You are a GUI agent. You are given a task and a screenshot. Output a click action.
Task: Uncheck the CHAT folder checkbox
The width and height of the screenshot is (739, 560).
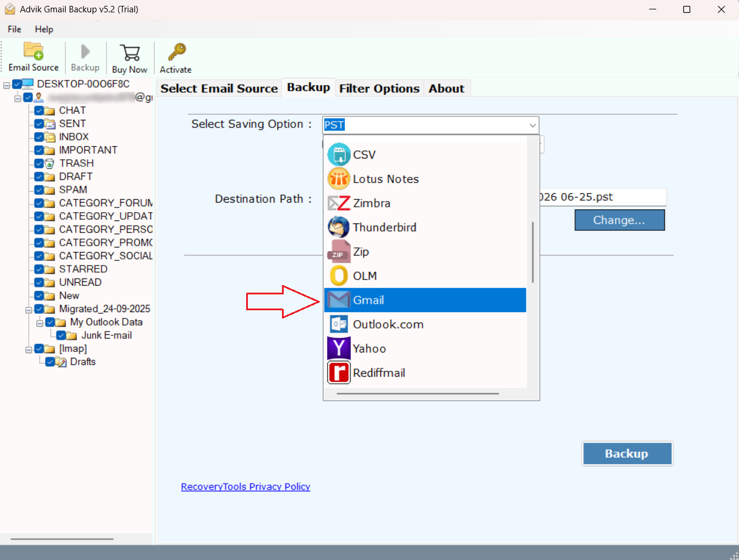click(x=39, y=110)
